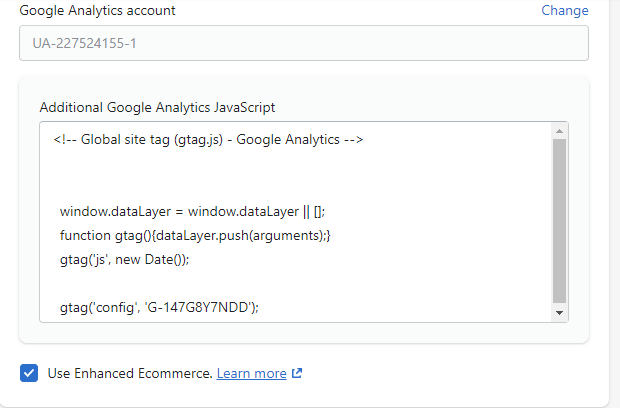This screenshot has height=408, width=620.
Task: Click the scrollbar down arrow in code box
Action: click(x=559, y=313)
